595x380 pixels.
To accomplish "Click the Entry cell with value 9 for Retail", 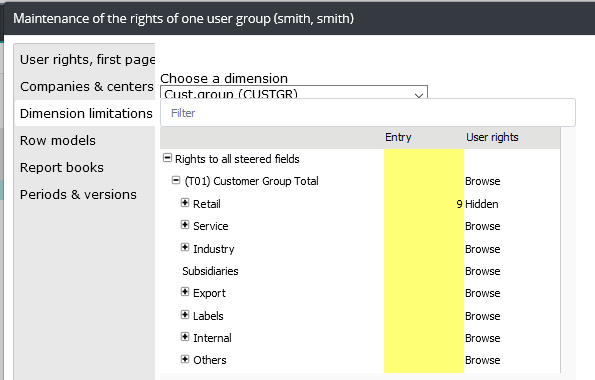I will point(424,204).
